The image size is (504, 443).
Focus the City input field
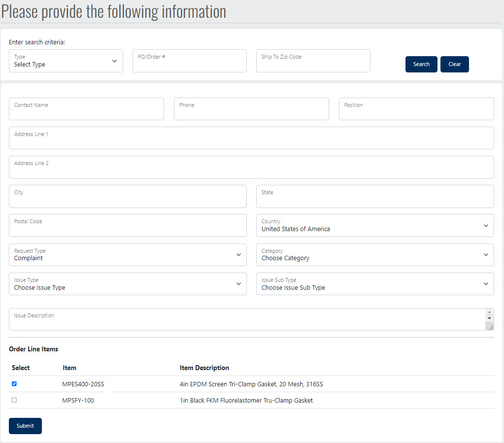click(128, 197)
